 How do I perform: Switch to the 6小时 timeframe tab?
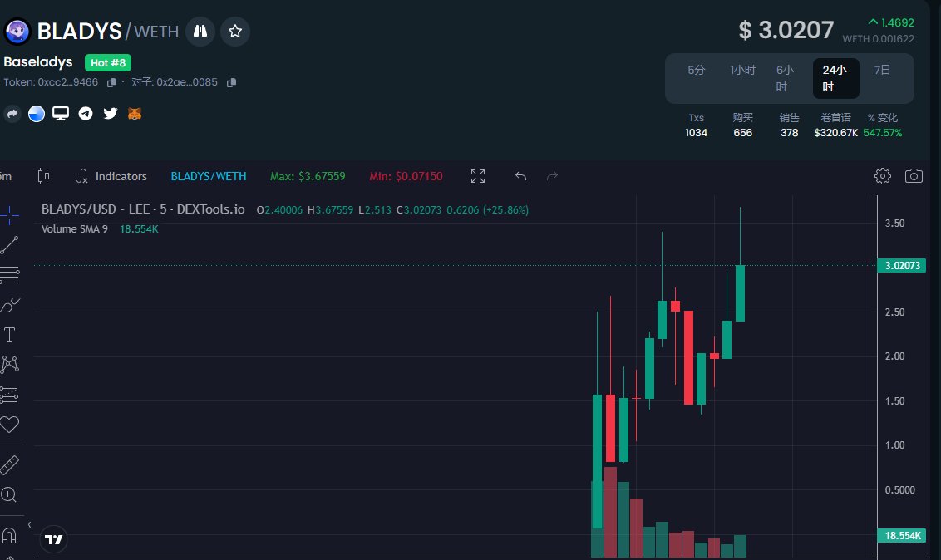point(785,79)
